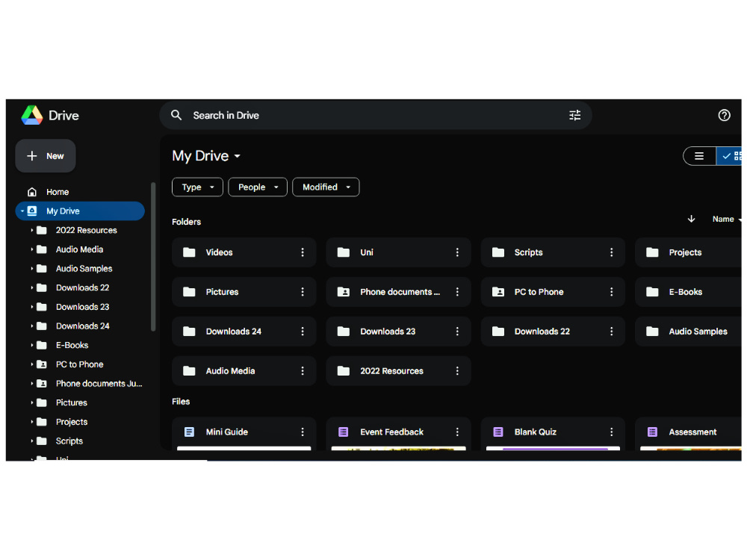
Task: Expand 2022 Resources in sidebar tree
Action: point(32,230)
